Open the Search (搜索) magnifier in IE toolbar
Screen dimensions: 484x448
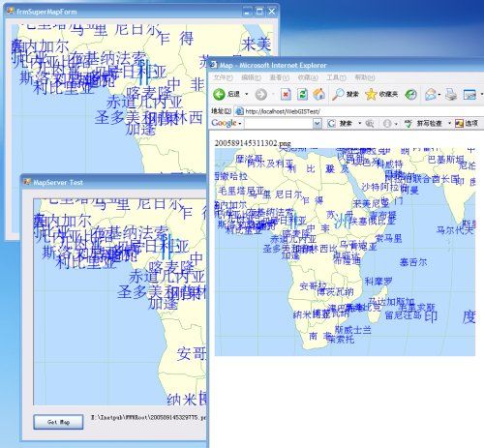click(346, 94)
